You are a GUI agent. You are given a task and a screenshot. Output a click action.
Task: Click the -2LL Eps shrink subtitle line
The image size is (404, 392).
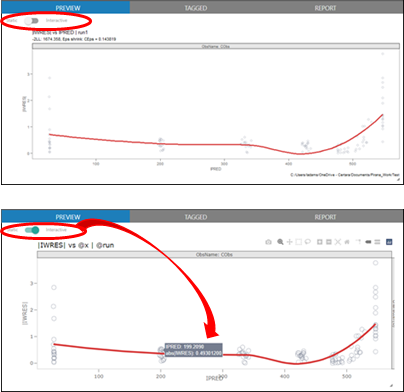click(74, 39)
